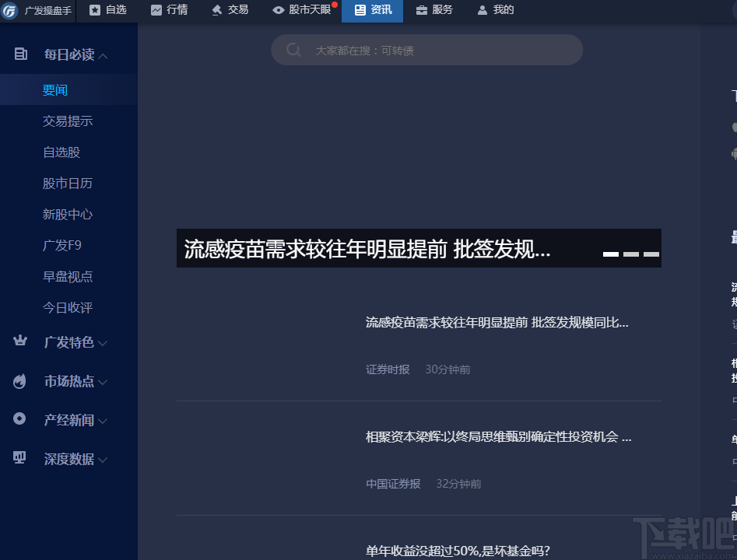The width and height of the screenshot is (737, 560).
Task: Click the 股市天眼 eye icon
Action: pos(278,10)
